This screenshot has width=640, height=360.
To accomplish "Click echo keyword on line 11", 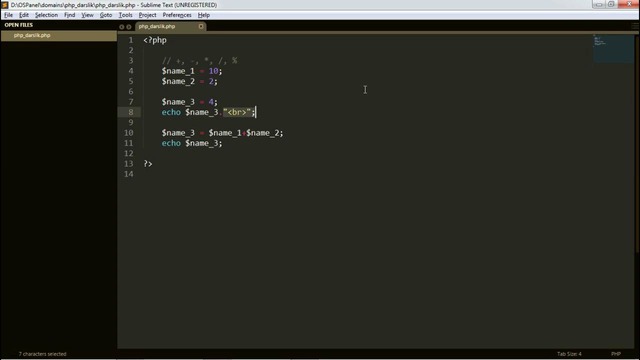I will pyautogui.click(x=171, y=143).
